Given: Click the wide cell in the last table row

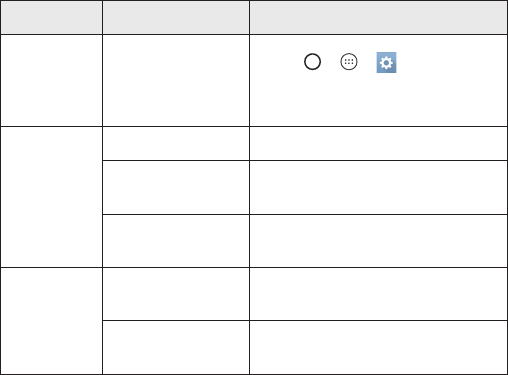Looking at the screenshot, I should coord(378,347).
